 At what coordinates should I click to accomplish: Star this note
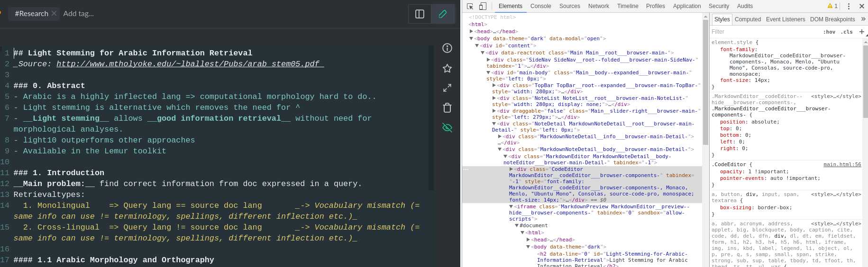pos(447,68)
